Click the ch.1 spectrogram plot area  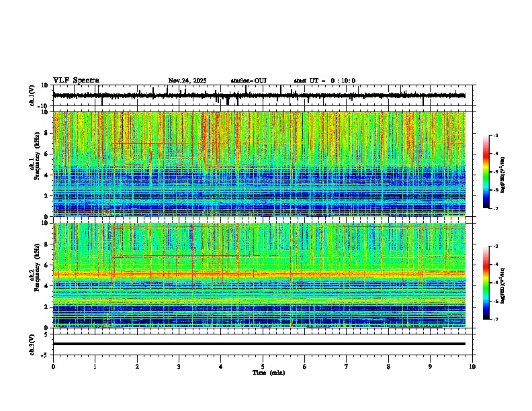(259, 164)
